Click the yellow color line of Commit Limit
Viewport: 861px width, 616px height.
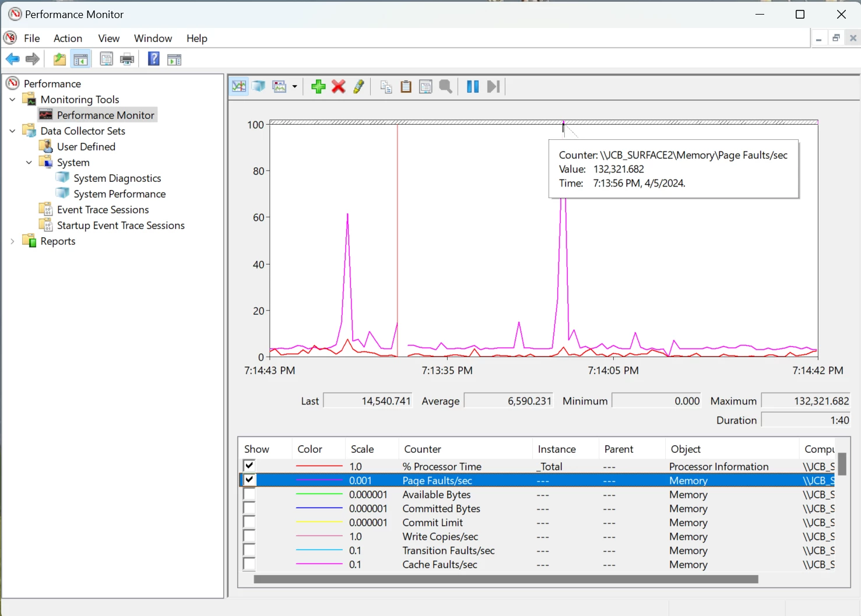click(x=319, y=522)
